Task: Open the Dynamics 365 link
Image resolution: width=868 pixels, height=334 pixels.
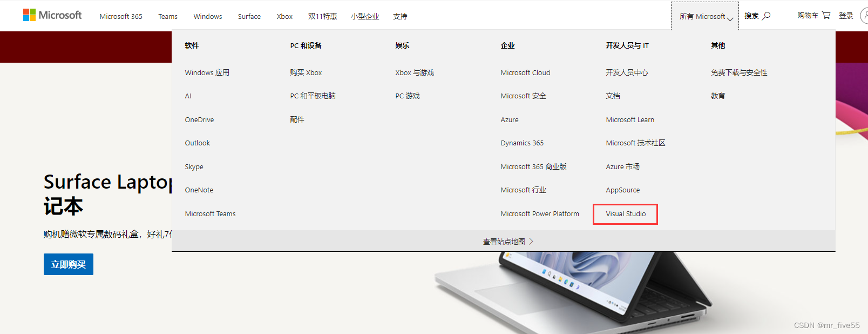Action: click(x=522, y=143)
